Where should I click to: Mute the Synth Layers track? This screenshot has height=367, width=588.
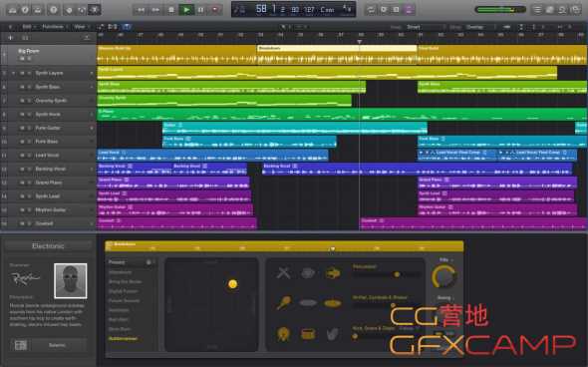coord(22,73)
